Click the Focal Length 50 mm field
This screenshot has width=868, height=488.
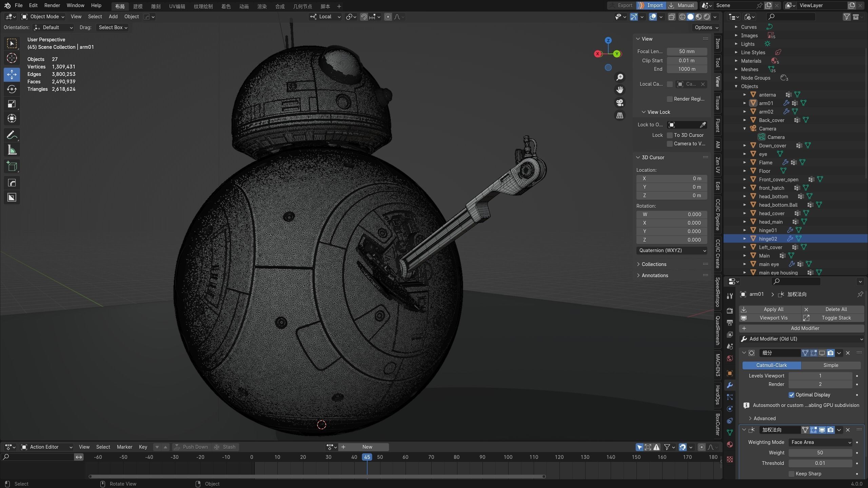687,52
